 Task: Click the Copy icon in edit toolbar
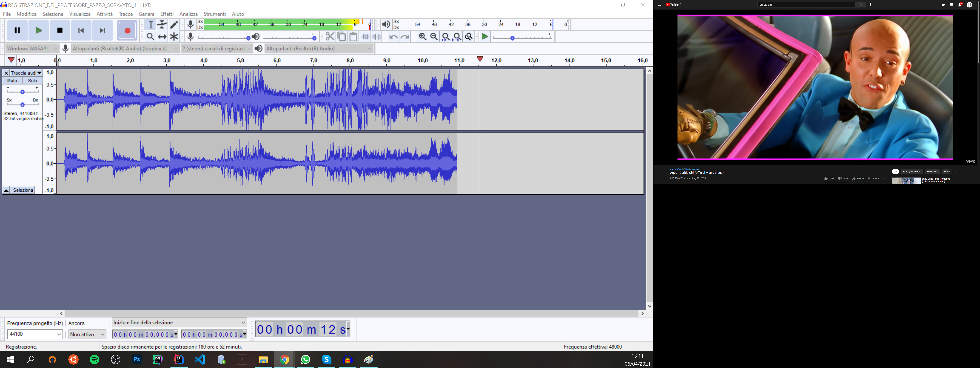click(342, 37)
